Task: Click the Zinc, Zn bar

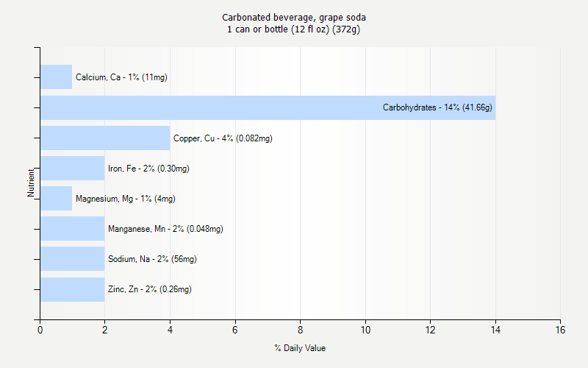Action: [72, 289]
